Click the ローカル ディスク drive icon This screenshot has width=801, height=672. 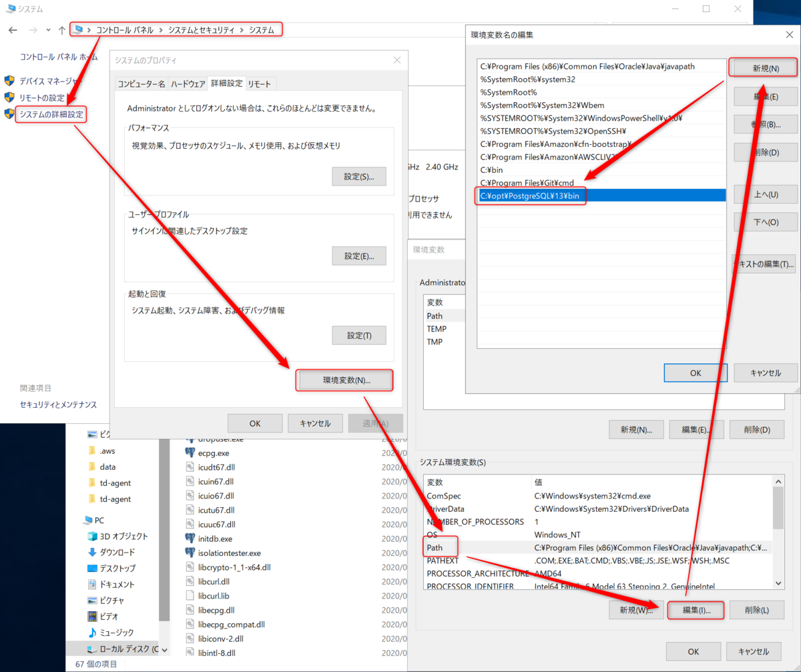(x=92, y=649)
